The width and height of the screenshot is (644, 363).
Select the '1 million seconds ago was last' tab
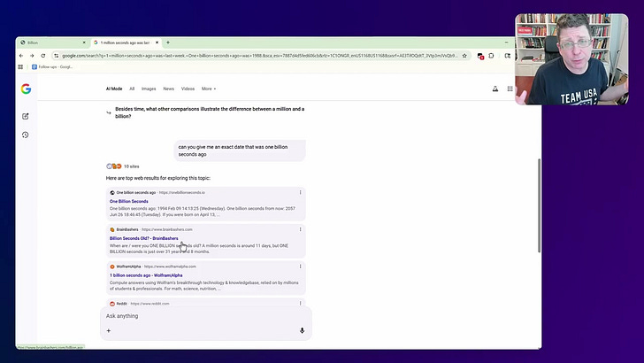coord(126,42)
